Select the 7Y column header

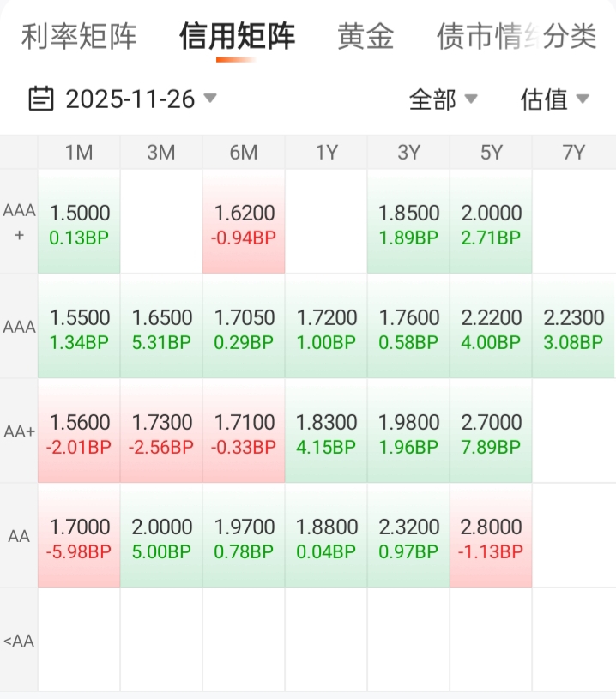pyautogui.click(x=573, y=153)
